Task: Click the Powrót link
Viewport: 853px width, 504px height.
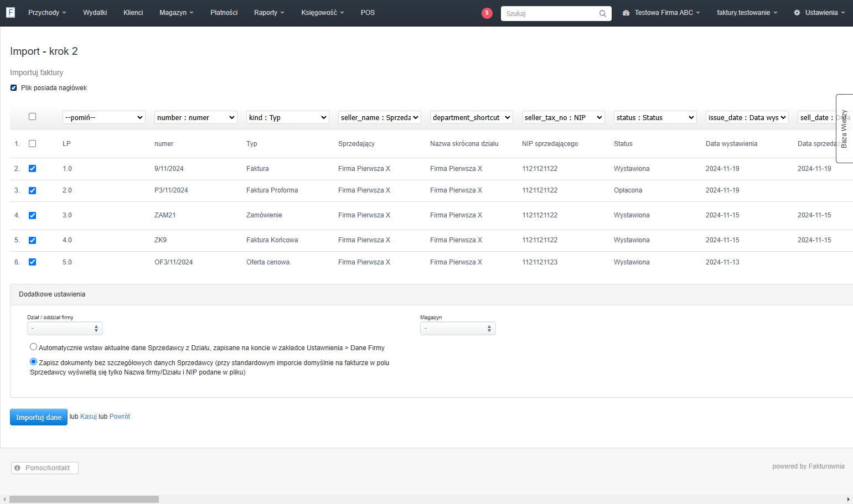Action: [120, 417]
